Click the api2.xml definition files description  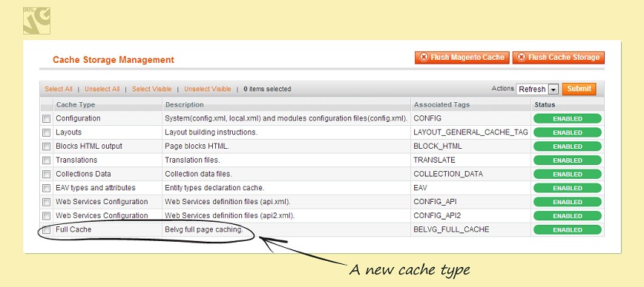(x=230, y=216)
